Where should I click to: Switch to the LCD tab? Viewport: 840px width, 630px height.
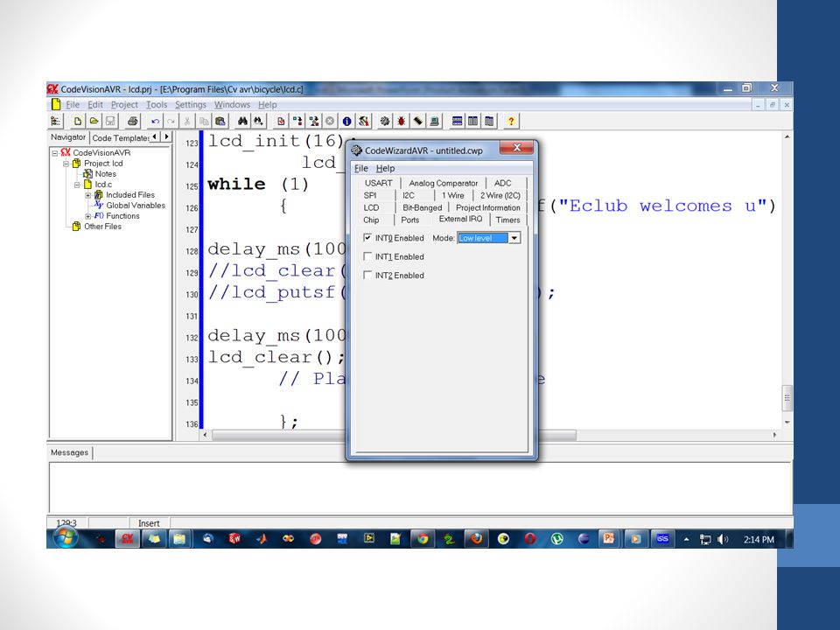pos(371,208)
